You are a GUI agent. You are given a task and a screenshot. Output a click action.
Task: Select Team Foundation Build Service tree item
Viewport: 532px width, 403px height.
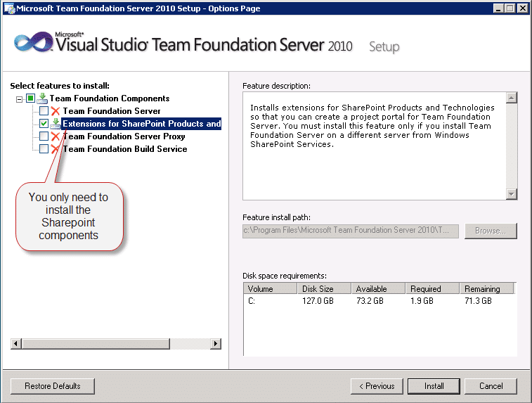pos(125,149)
